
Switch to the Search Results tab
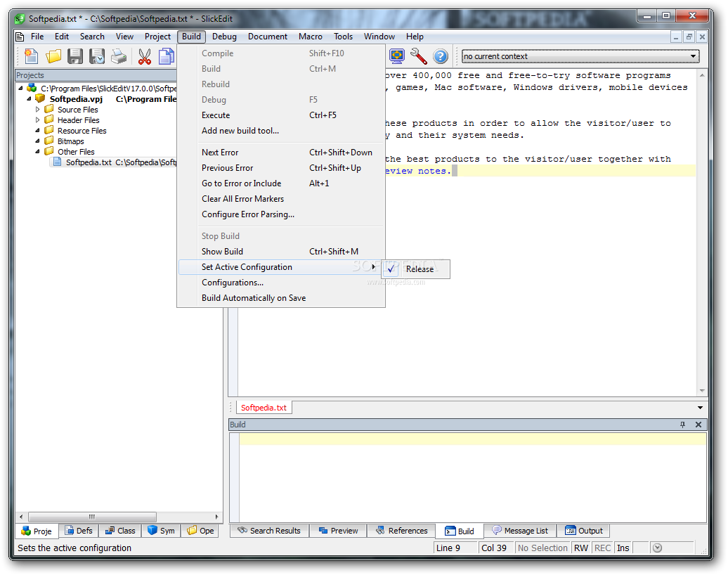coord(269,531)
